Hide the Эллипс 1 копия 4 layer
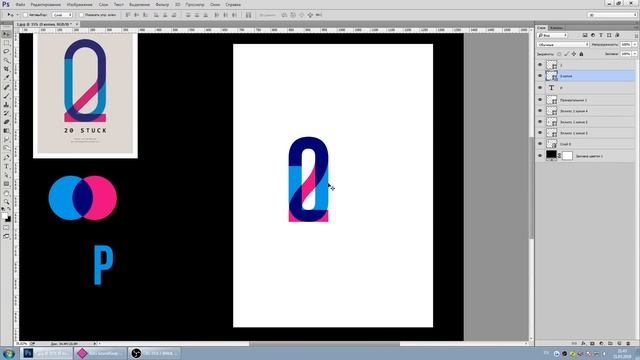Screen dimensions: 640x360 pyautogui.click(x=540, y=111)
